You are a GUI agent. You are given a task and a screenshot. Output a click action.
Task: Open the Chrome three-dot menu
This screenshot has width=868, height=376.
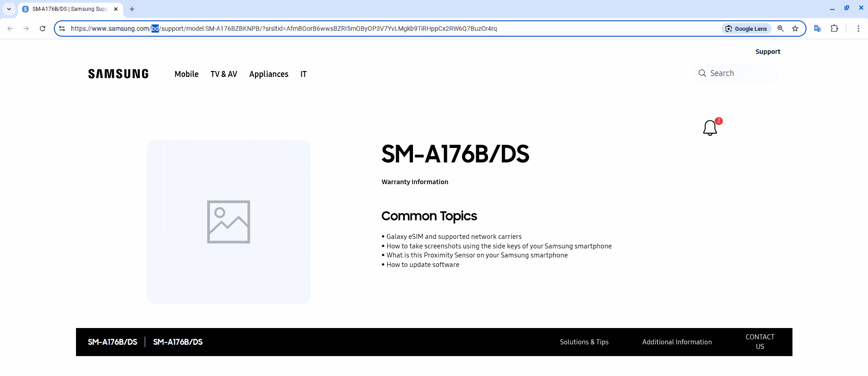coord(858,29)
